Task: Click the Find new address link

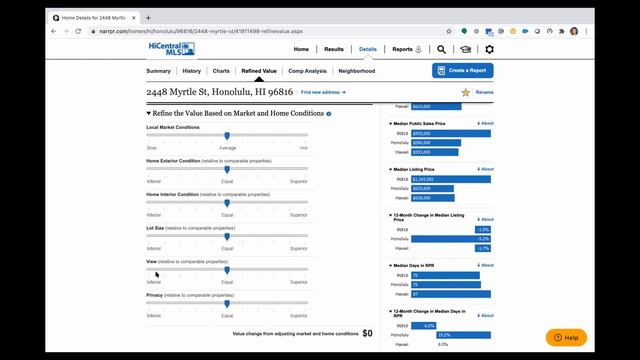Action: [x=323, y=93]
